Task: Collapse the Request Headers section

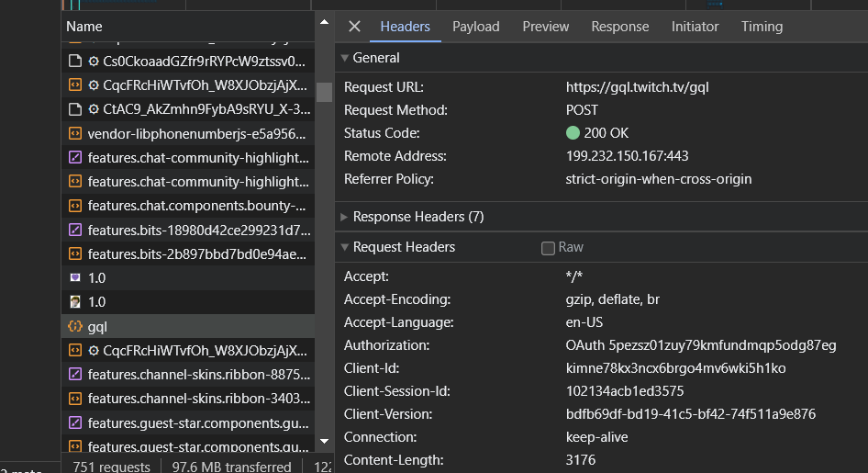Action: 345,247
